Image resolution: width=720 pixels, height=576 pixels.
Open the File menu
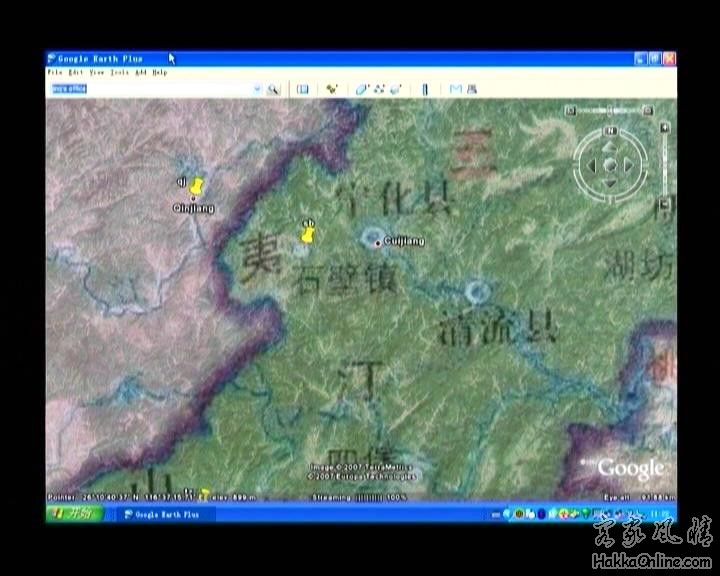point(55,73)
